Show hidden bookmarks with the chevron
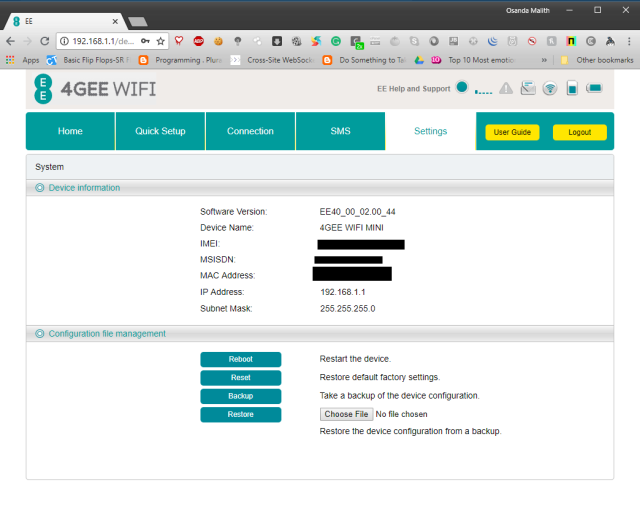640x523 pixels. point(544,60)
